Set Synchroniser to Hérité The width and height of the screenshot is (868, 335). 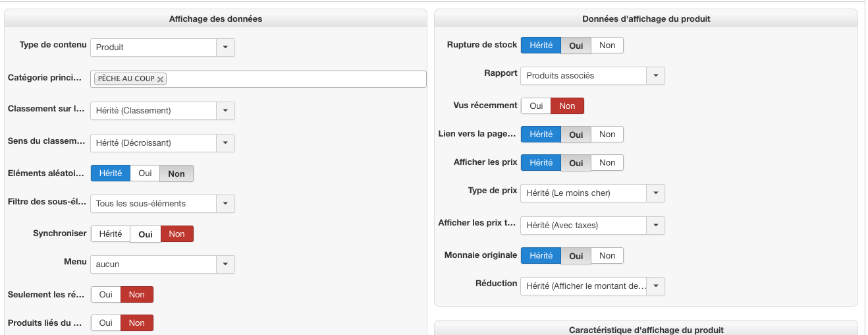pos(111,234)
